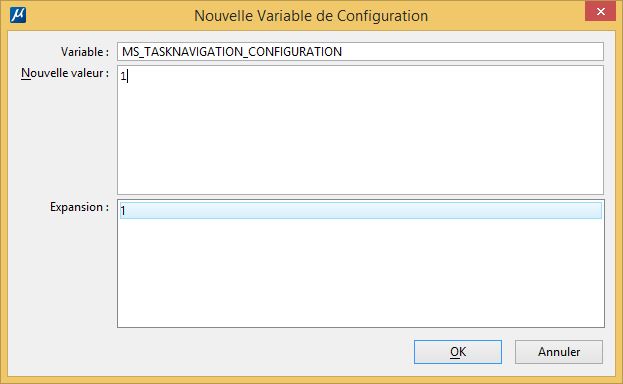Click blank space in lower Nouvelle valeur box

(x=360, y=159)
